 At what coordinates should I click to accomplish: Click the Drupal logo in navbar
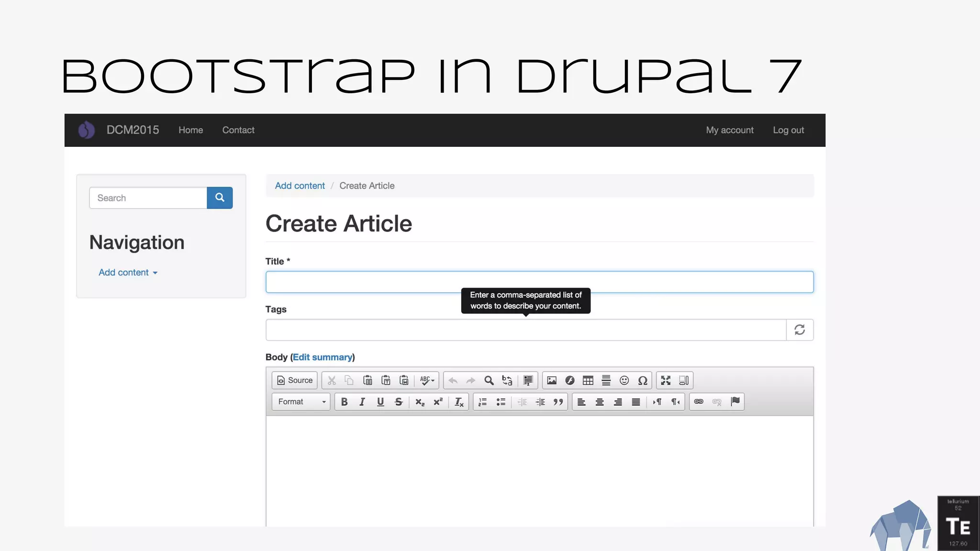(x=87, y=130)
